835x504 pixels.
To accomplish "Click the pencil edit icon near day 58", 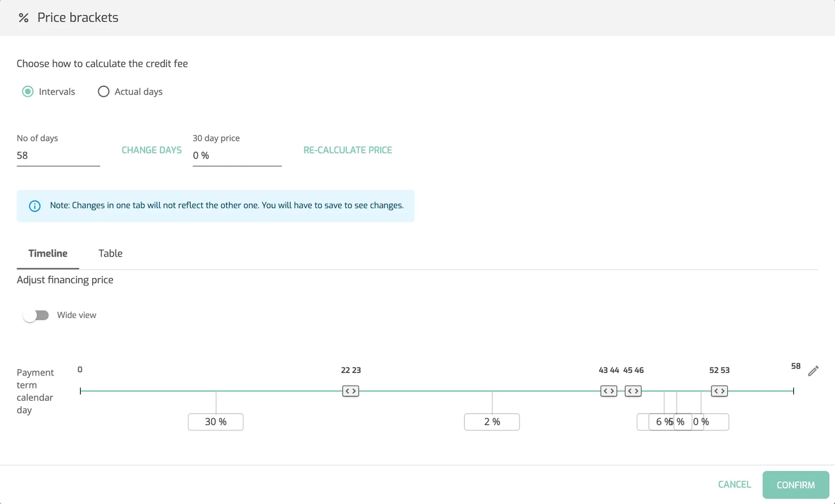I will [x=813, y=371].
